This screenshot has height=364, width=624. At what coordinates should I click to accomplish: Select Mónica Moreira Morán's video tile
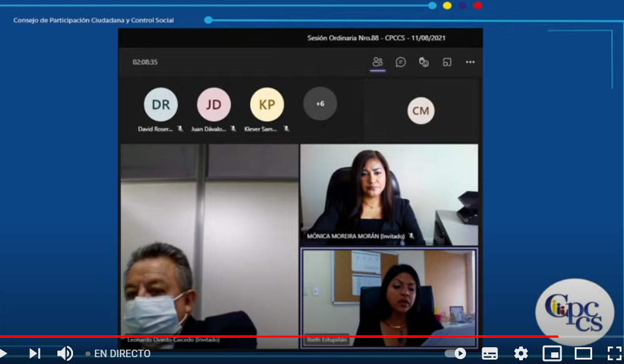click(x=389, y=194)
